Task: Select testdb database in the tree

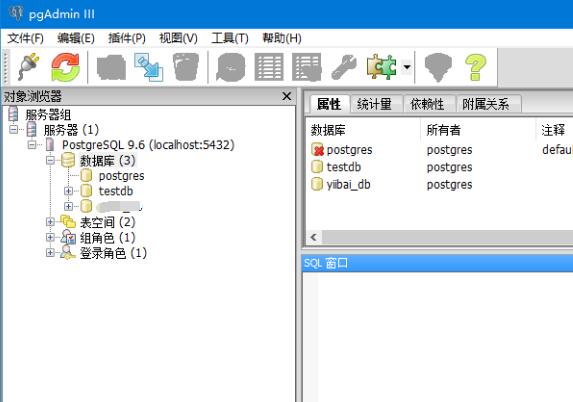Action: point(116,191)
